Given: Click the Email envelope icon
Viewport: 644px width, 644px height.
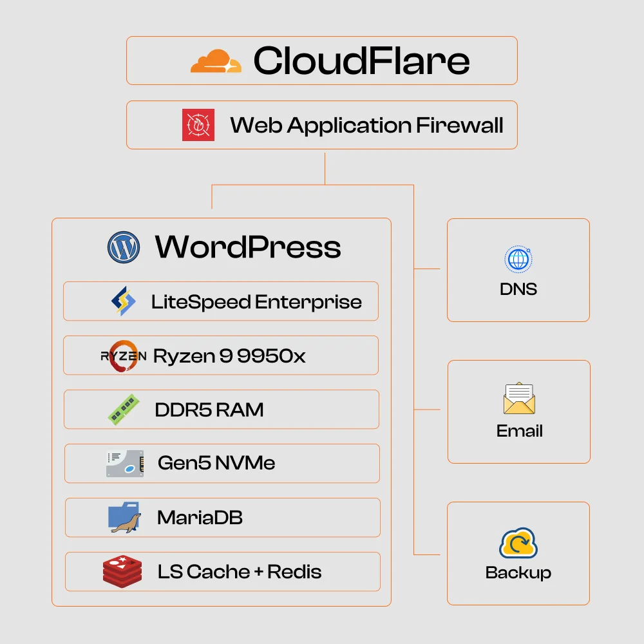Looking at the screenshot, I should [519, 398].
